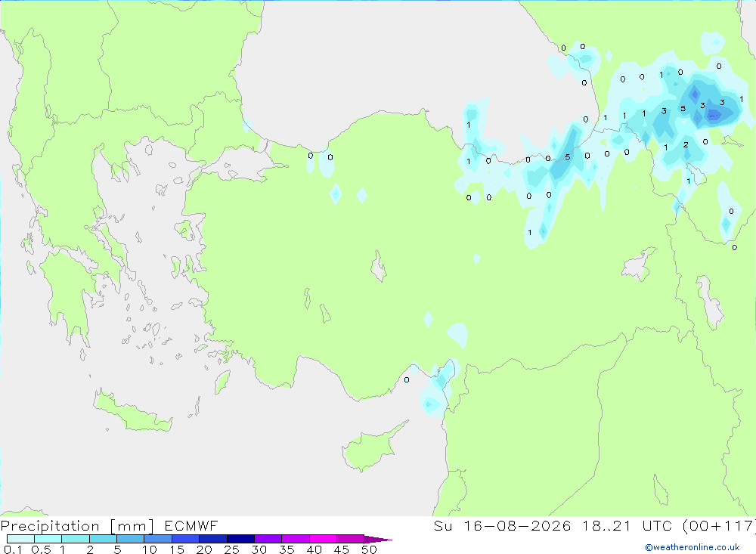Click the '0.1' legend scale label

13,549
